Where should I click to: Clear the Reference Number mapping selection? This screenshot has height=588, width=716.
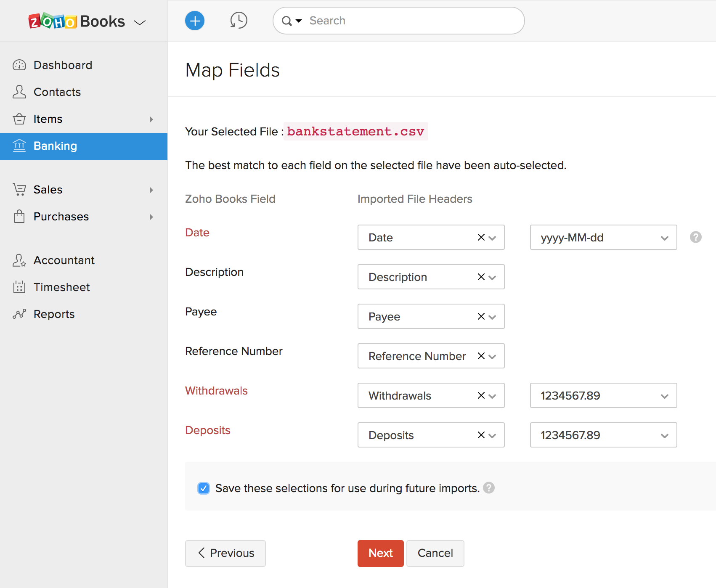(481, 356)
